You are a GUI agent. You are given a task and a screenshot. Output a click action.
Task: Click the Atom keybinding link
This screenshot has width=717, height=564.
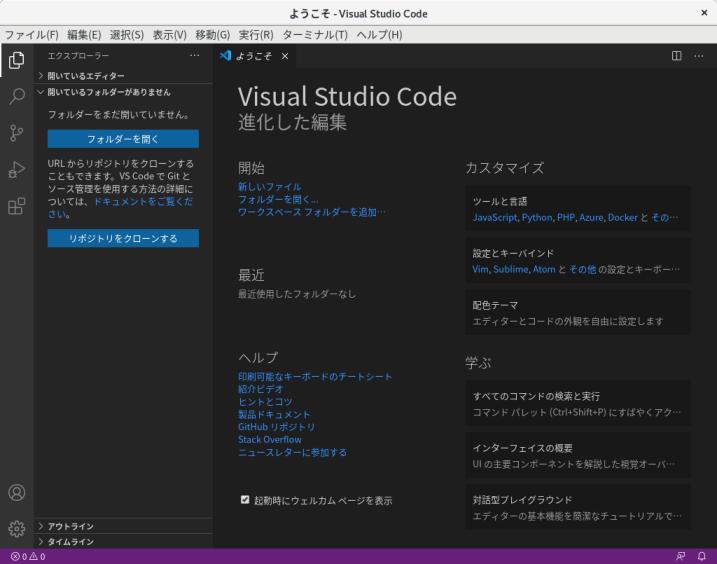pos(544,269)
